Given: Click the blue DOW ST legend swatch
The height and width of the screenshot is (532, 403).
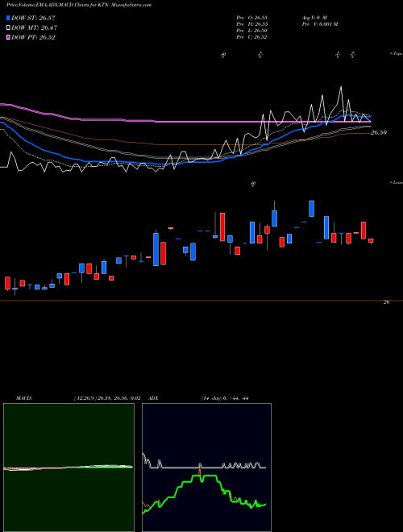Looking at the screenshot, I should 9,18.
